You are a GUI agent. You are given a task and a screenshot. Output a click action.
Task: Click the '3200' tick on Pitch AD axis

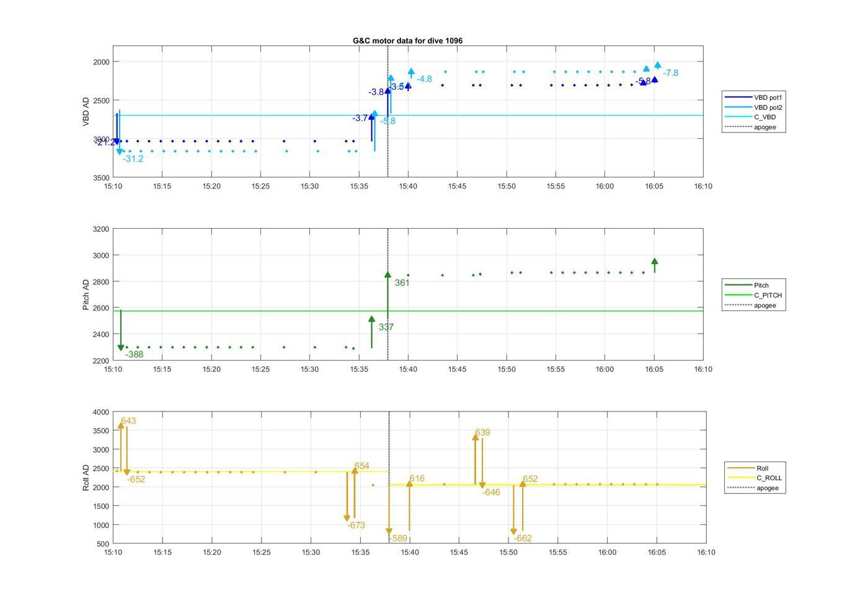[x=101, y=229]
